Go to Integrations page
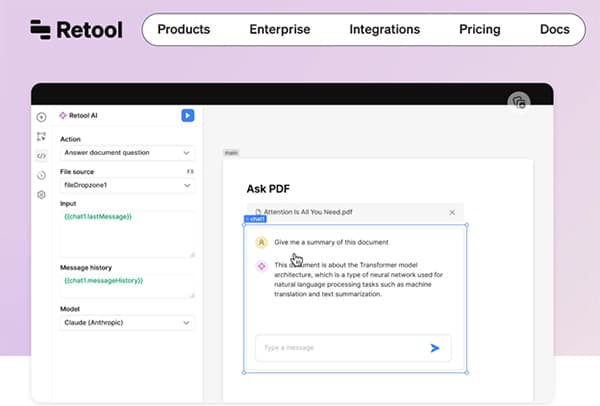Viewport: 600px width, 406px height. point(385,29)
